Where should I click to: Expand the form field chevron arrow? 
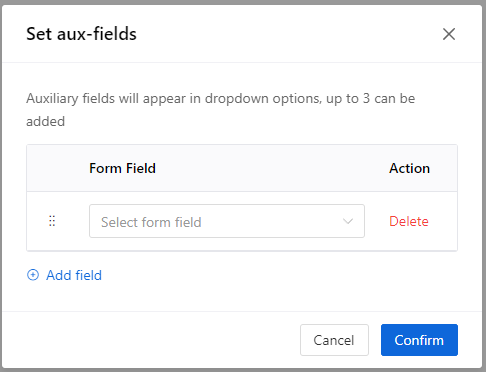coord(348,221)
